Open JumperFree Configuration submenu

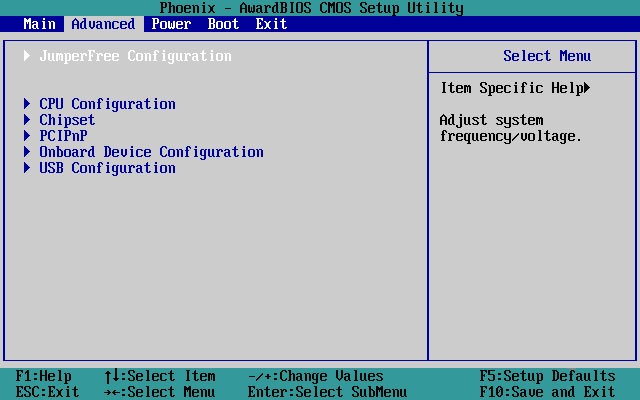point(136,56)
